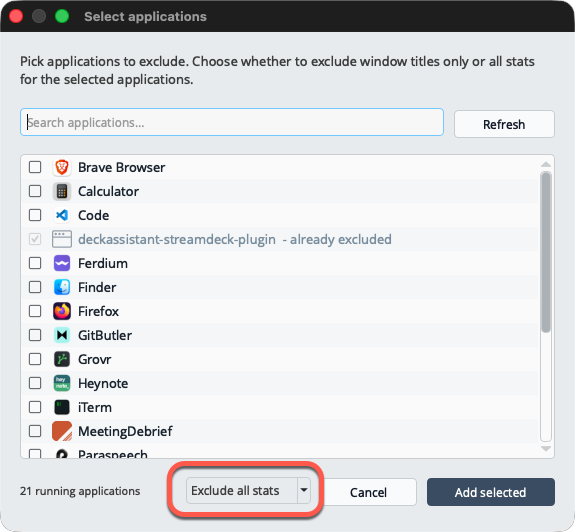Select the Ferdium label

click(x=103, y=263)
